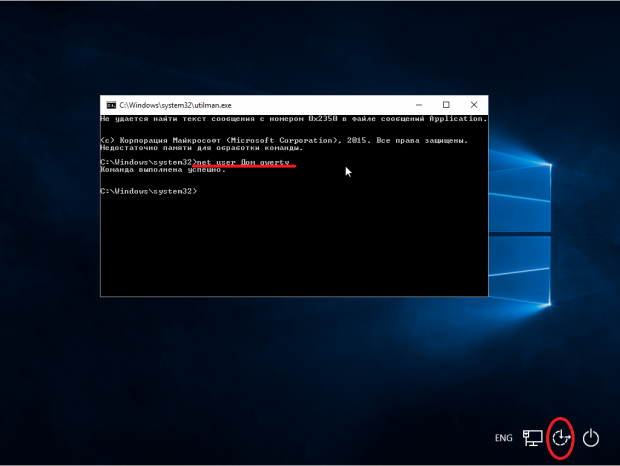Open the network connection icon
The height and width of the screenshot is (466, 620).
click(533, 438)
